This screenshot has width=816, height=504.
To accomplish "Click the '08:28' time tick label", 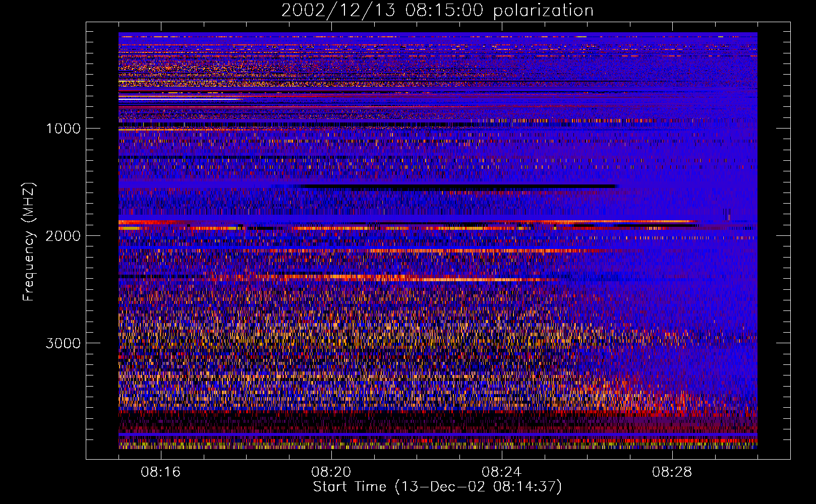I will coord(672,472).
